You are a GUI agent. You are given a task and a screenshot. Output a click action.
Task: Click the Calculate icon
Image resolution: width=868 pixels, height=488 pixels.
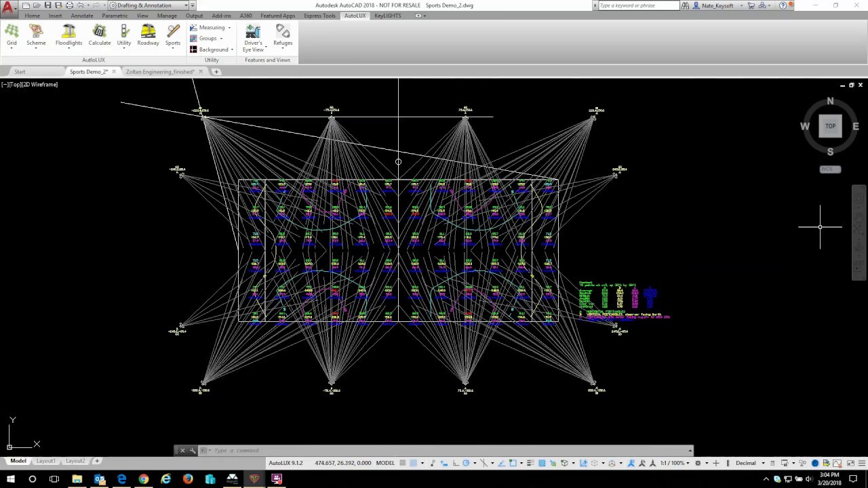coord(99,35)
